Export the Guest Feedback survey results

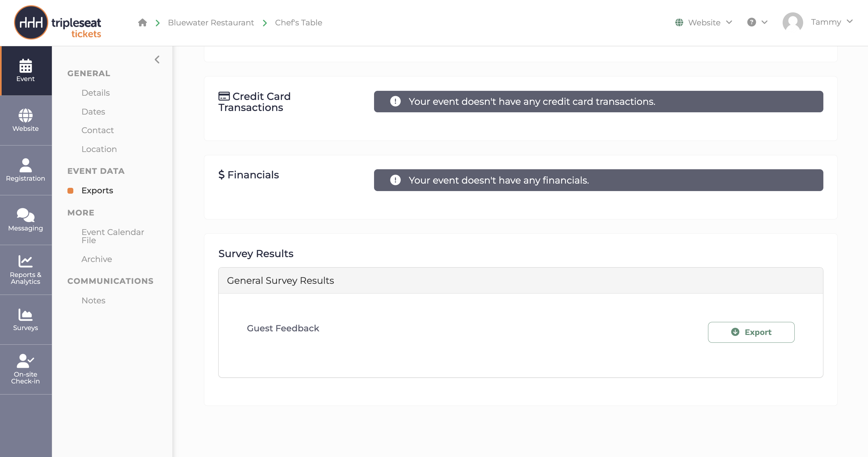751,332
